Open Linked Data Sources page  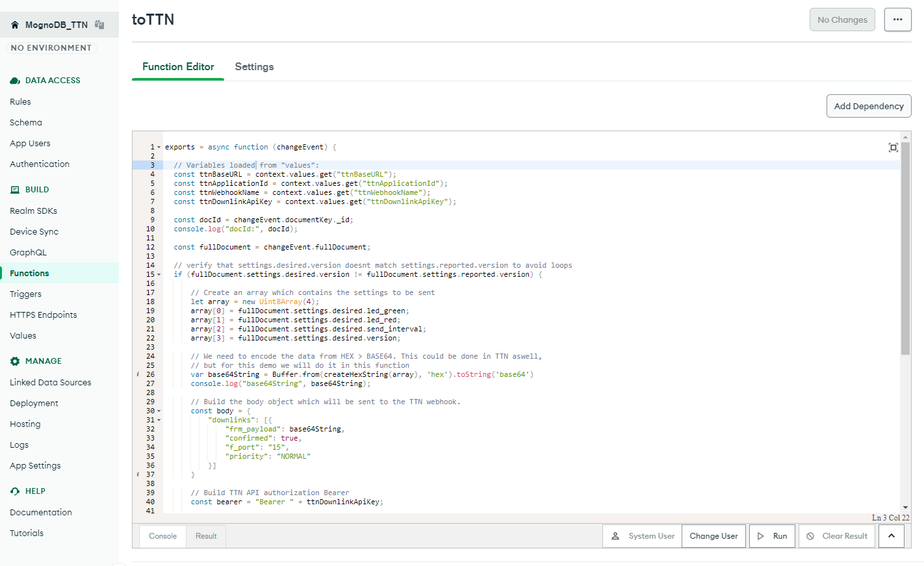click(51, 383)
